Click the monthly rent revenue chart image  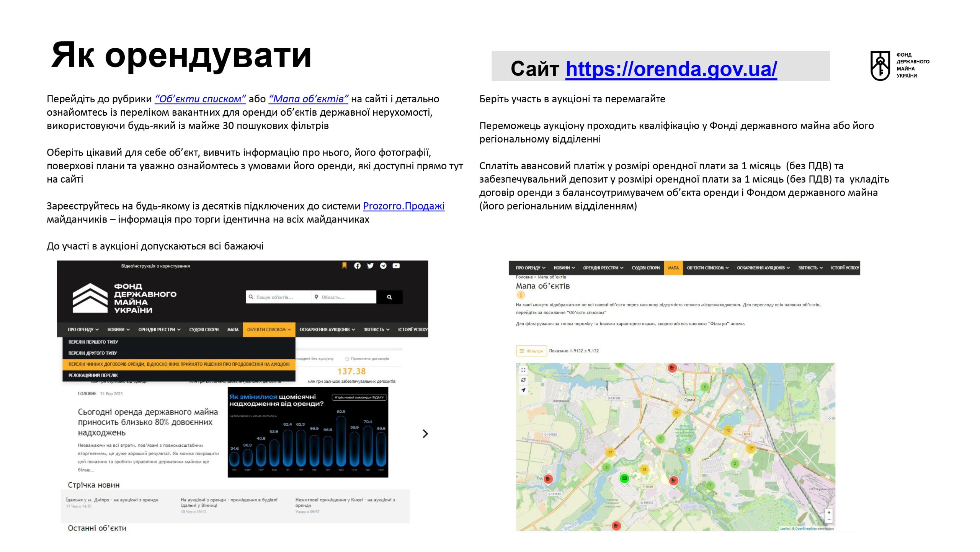pos(308,432)
